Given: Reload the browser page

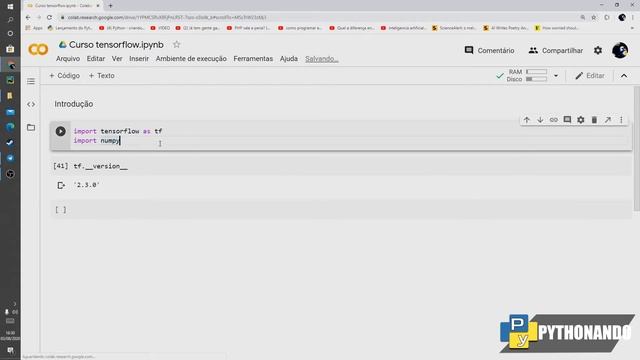Looking at the screenshot, I should (49, 17).
